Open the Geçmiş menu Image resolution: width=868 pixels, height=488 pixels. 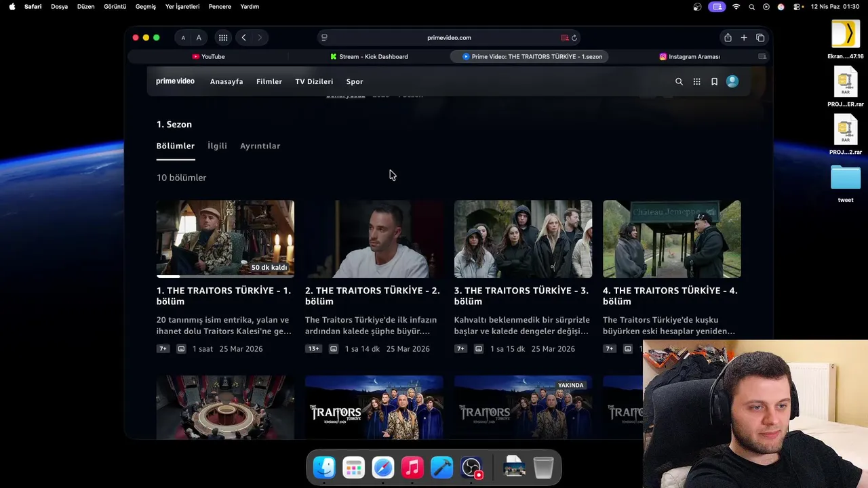click(146, 7)
